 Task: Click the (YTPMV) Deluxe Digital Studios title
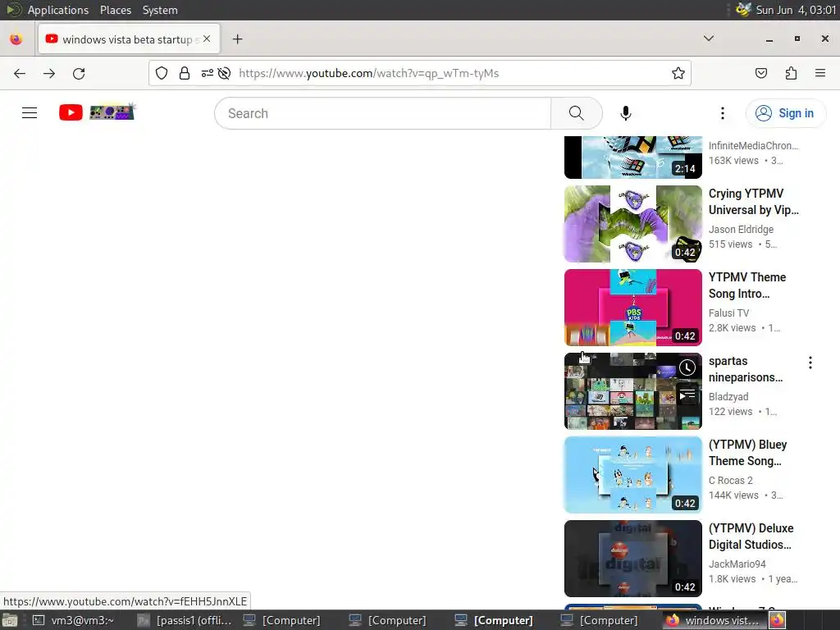(x=751, y=536)
